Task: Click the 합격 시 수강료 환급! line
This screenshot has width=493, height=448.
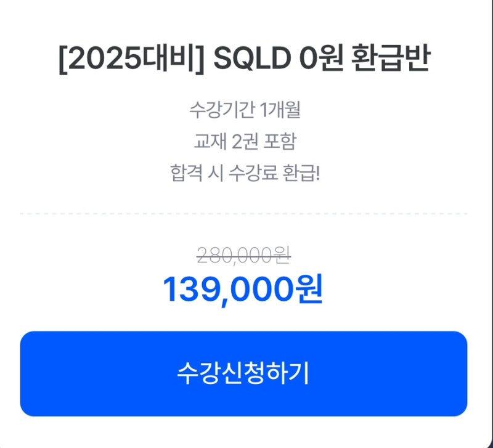Action: pos(246,174)
